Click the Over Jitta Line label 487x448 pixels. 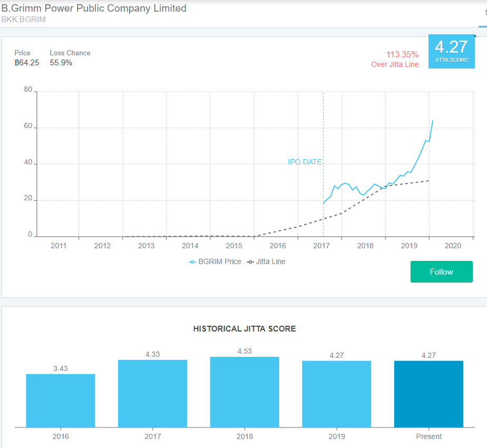click(x=395, y=64)
